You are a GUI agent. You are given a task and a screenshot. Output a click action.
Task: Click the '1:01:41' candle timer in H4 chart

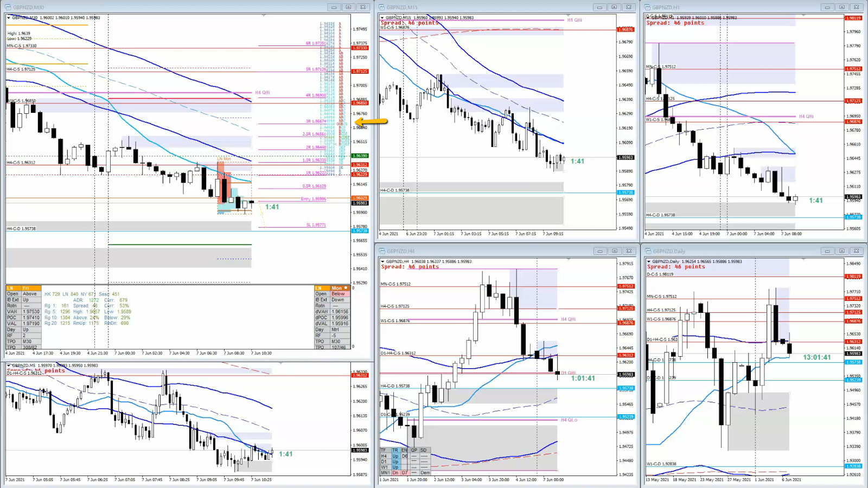(x=583, y=378)
